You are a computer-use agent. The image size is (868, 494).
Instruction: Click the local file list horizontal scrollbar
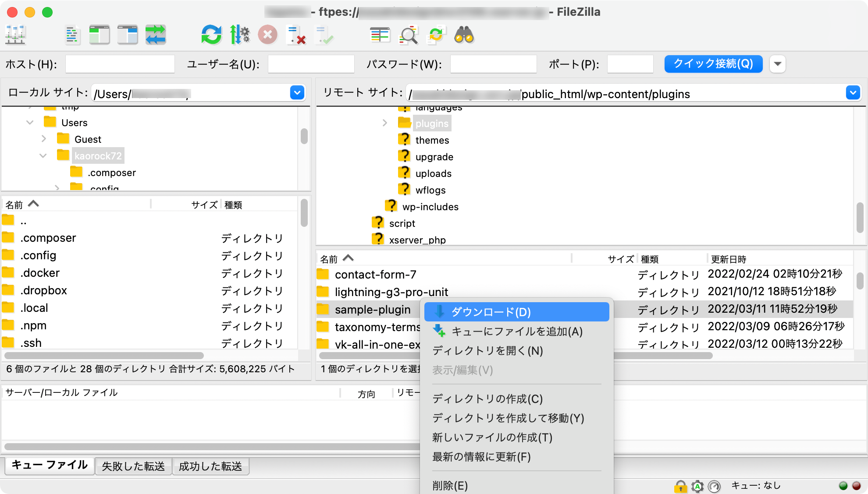[x=104, y=355]
